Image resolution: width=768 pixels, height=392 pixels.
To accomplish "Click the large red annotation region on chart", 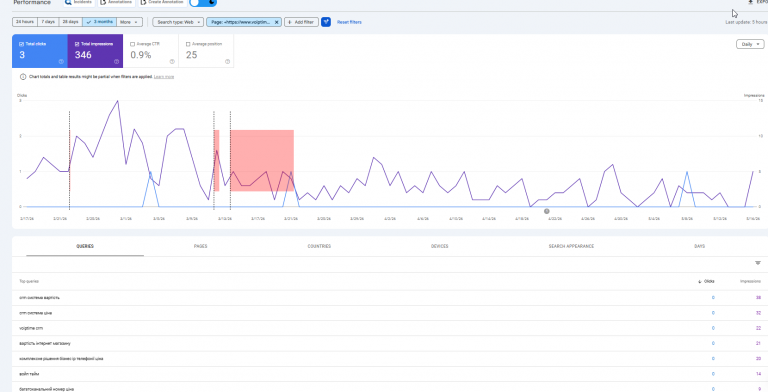I will 262,160.
